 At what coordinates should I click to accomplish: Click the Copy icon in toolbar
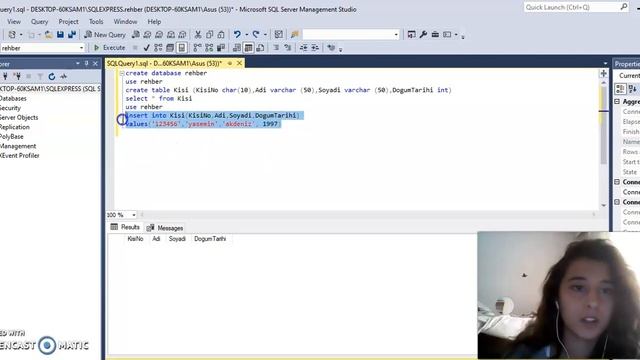click(x=209, y=35)
